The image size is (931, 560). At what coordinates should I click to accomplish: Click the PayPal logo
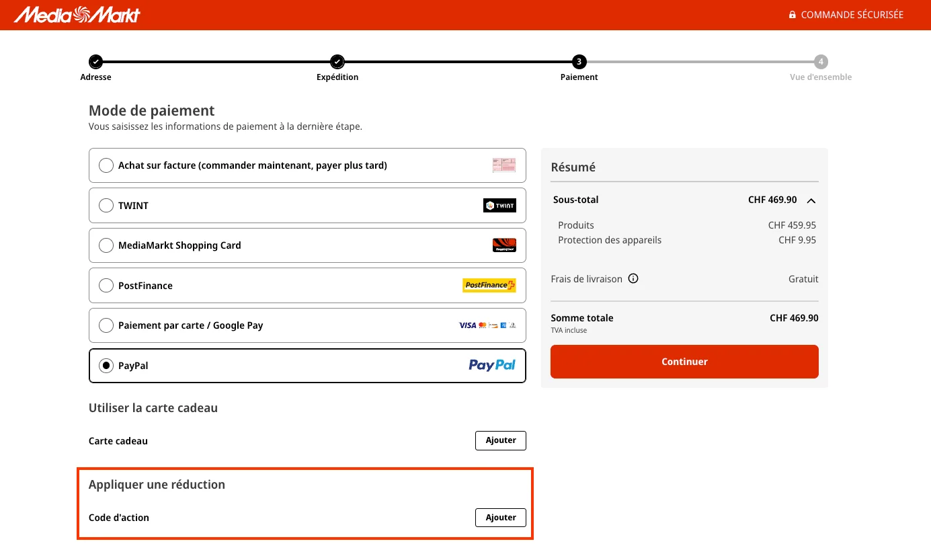(x=493, y=364)
